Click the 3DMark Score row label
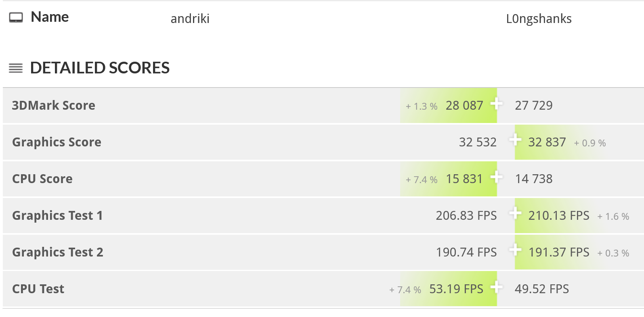 53,105
